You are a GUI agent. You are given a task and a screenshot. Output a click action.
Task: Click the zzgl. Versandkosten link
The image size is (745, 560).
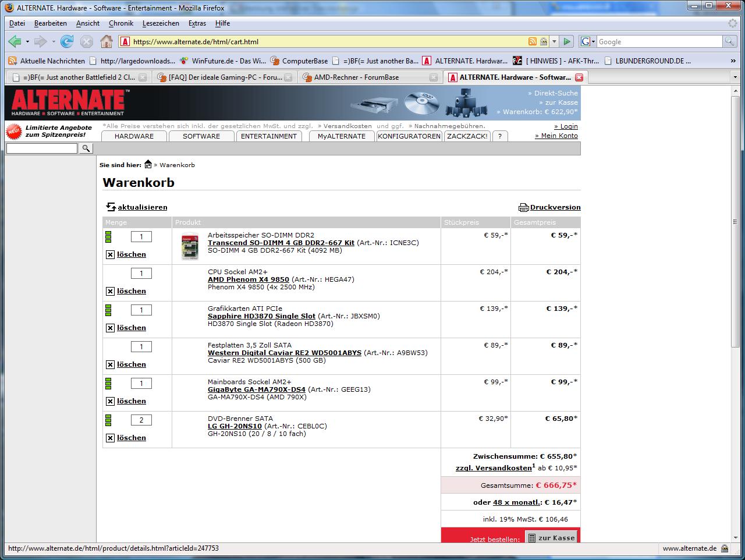[x=494, y=468]
